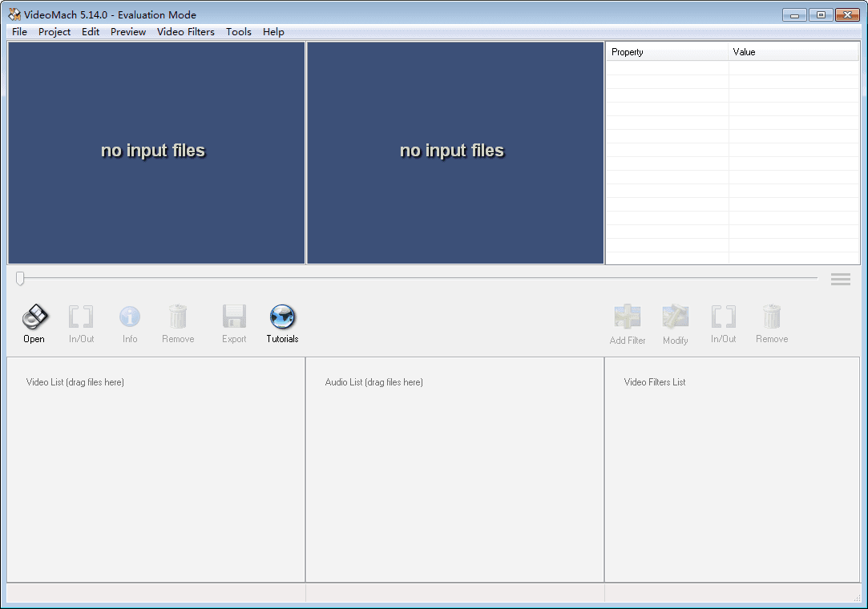
Task: Click the seek slider handle
Action: pyautogui.click(x=20, y=279)
